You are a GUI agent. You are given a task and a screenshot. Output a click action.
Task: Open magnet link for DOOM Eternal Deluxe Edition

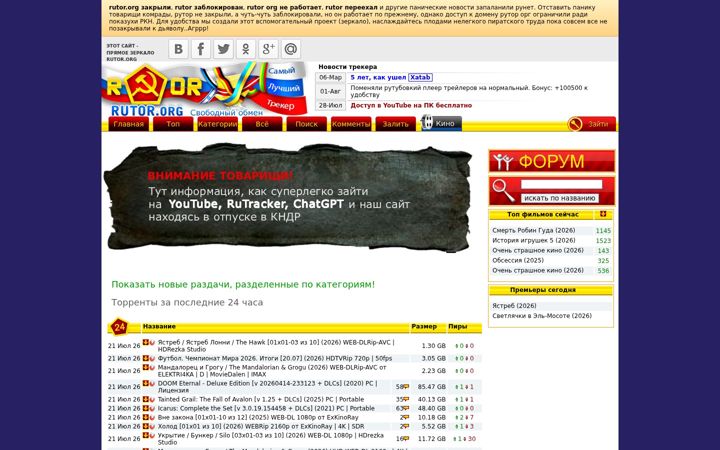152,383
